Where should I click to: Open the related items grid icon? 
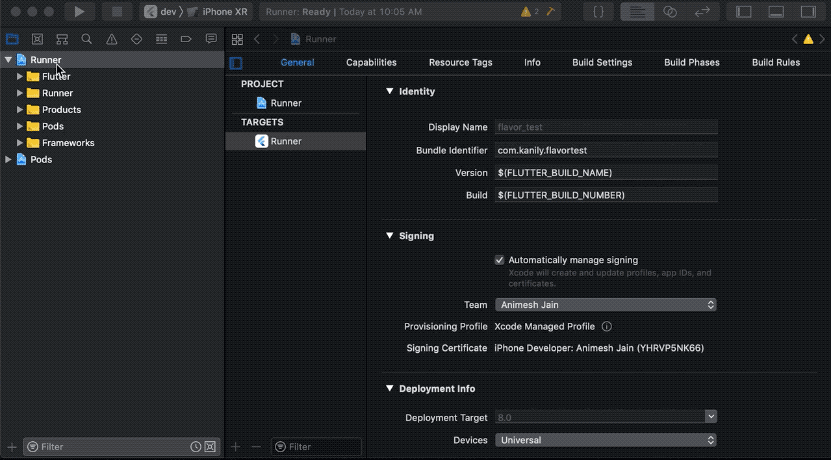coord(237,39)
